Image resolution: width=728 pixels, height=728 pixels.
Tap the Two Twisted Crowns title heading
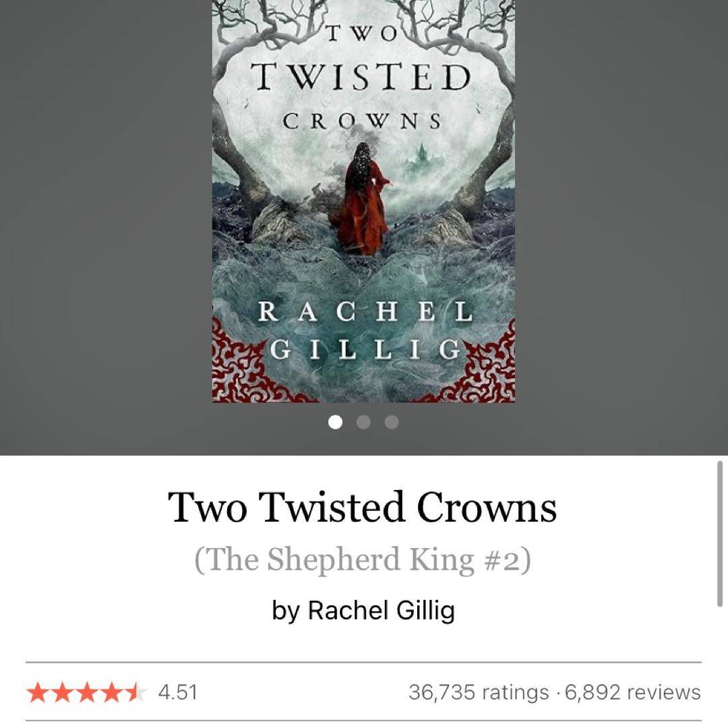coord(362,508)
